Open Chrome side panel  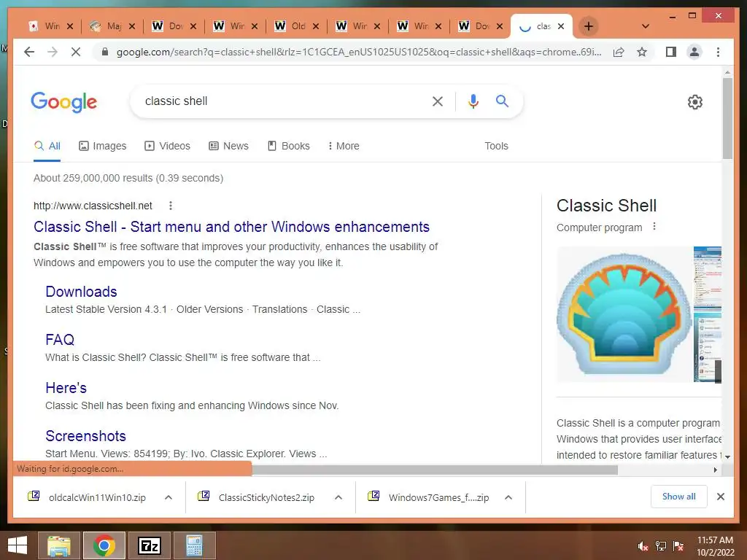pyautogui.click(x=671, y=52)
